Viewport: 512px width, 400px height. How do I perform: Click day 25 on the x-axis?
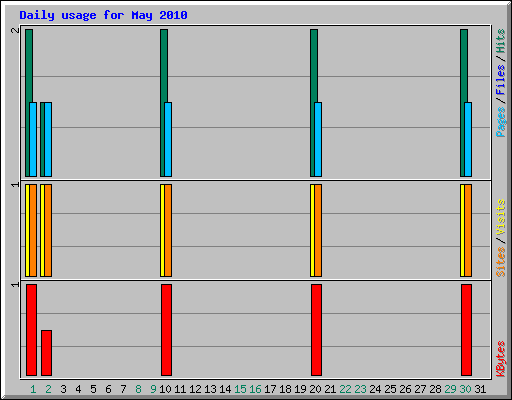click(390, 389)
